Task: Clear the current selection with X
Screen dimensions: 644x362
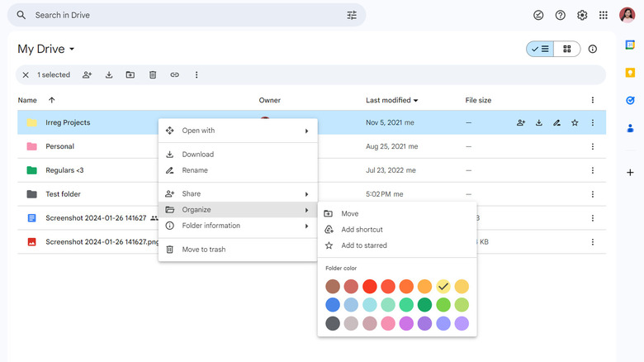Action: pos(26,75)
